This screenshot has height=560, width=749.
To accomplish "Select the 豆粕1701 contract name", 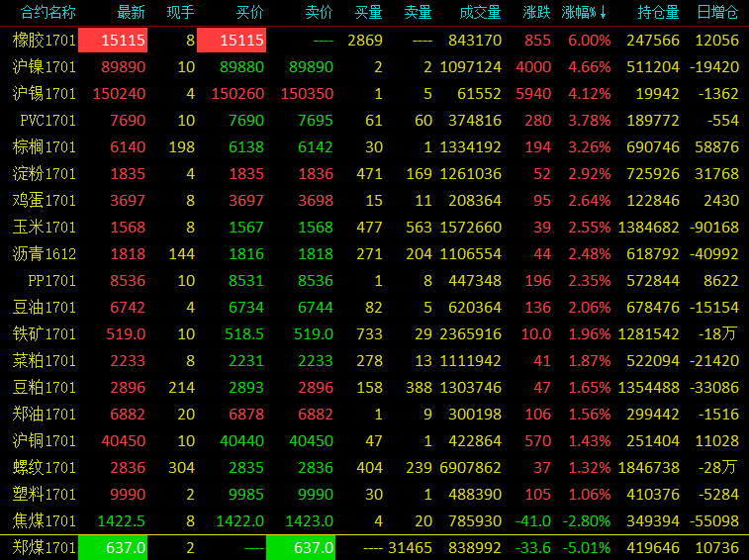I will pos(45,387).
